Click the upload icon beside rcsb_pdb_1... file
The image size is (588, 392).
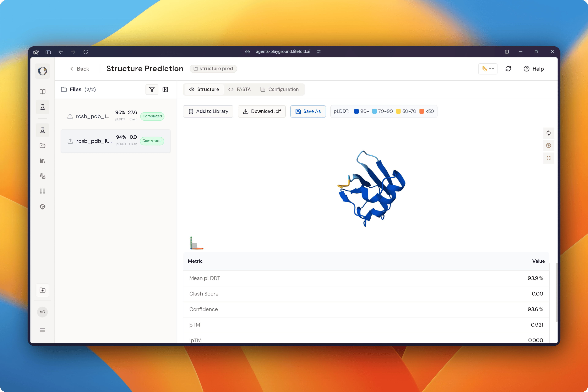[x=70, y=116]
